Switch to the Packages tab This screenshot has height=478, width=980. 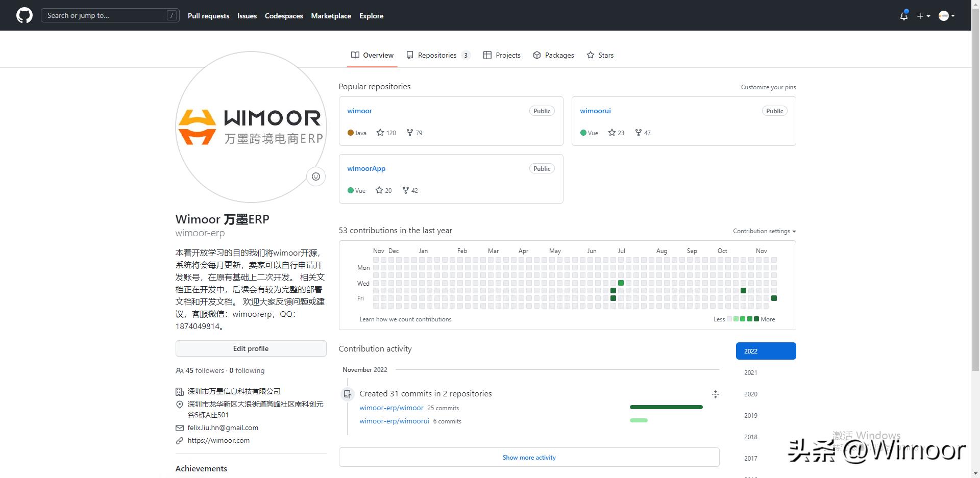pos(553,55)
